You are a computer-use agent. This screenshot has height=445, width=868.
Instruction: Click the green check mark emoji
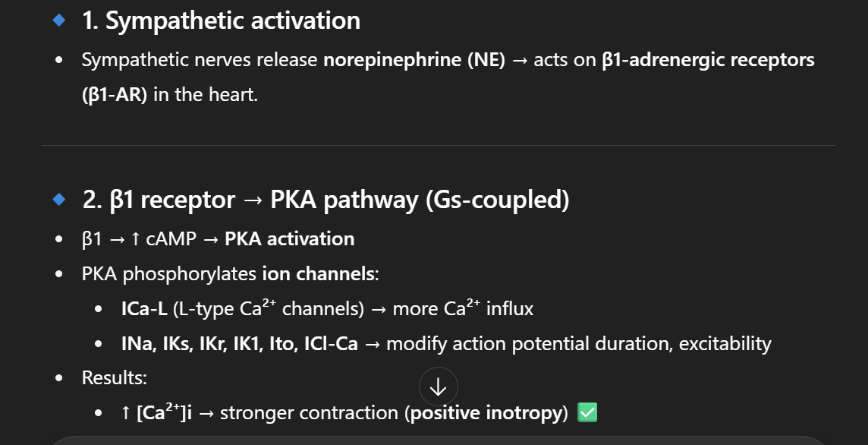[x=587, y=413]
